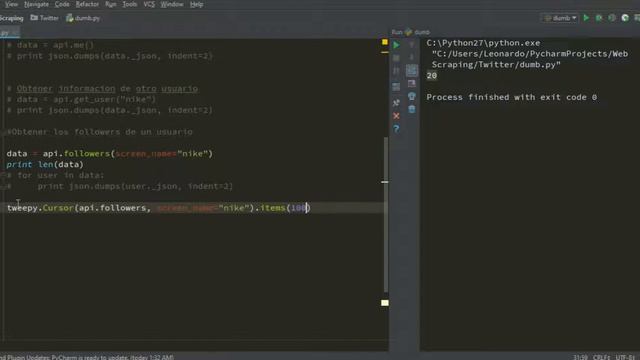This screenshot has width=640, height=360.
Task: Run dumb from main toolbar
Action: (x=586, y=18)
